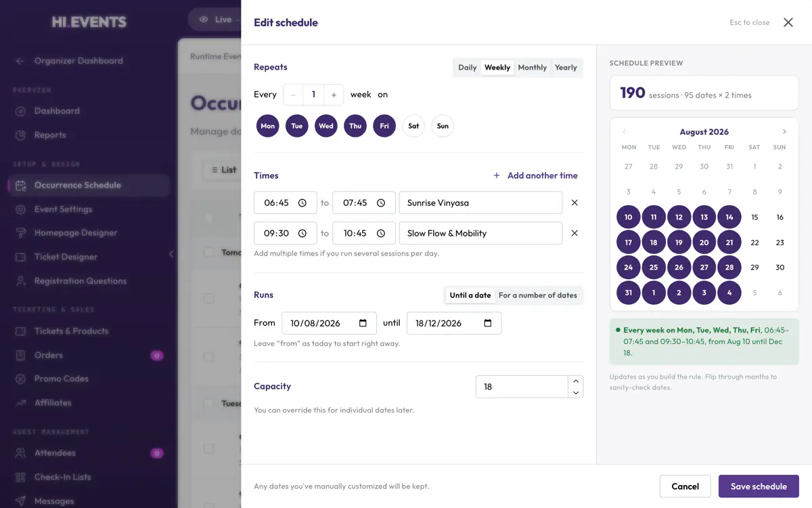Click Add another time

[x=535, y=175]
